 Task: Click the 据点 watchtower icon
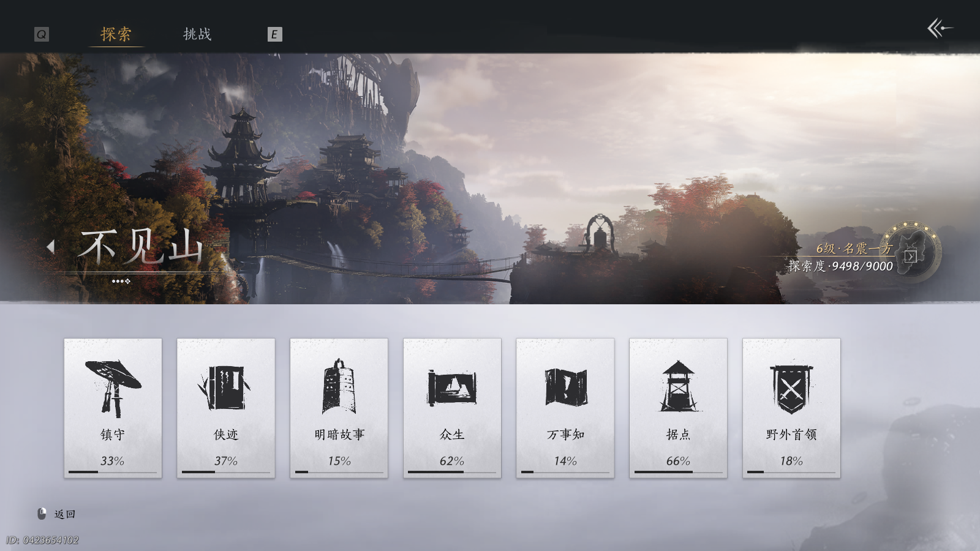point(678,386)
